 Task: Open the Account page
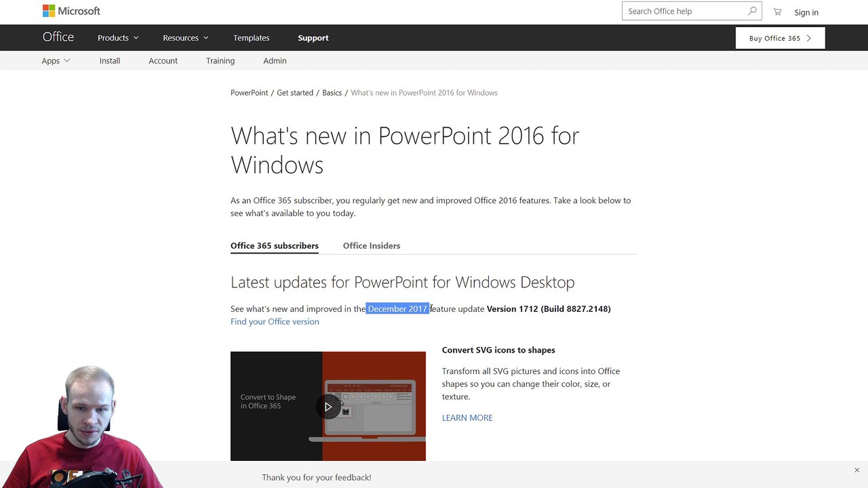pyautogui.click(x=163, y=60)
